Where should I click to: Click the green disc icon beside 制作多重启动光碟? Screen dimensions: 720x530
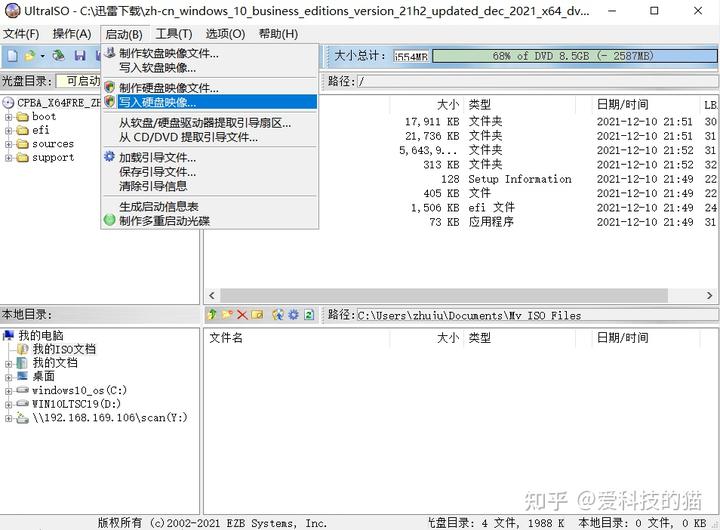click(109, 220)
